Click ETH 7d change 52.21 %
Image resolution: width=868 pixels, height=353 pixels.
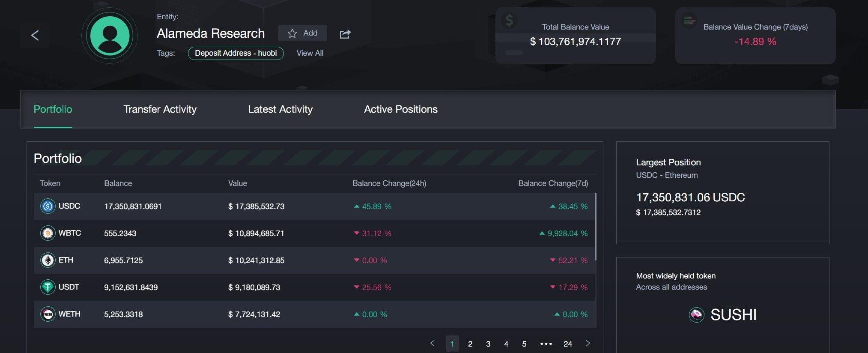pos(569,260)
